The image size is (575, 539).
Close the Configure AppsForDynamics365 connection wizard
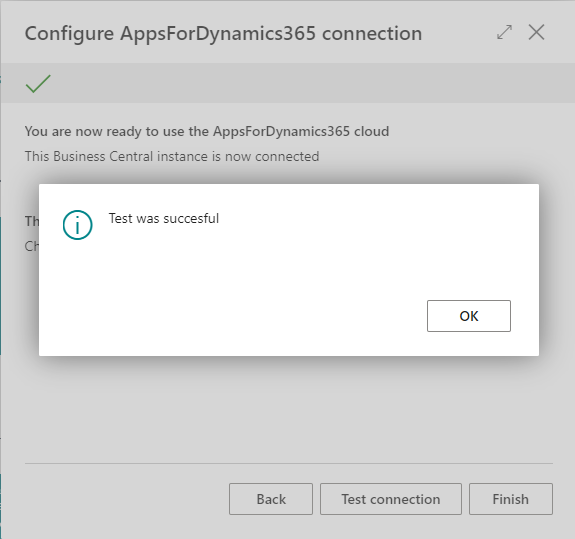[x=536, y=32]
